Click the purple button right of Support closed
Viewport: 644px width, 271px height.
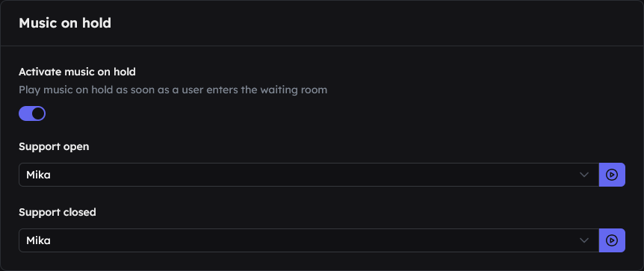point(612,240)
